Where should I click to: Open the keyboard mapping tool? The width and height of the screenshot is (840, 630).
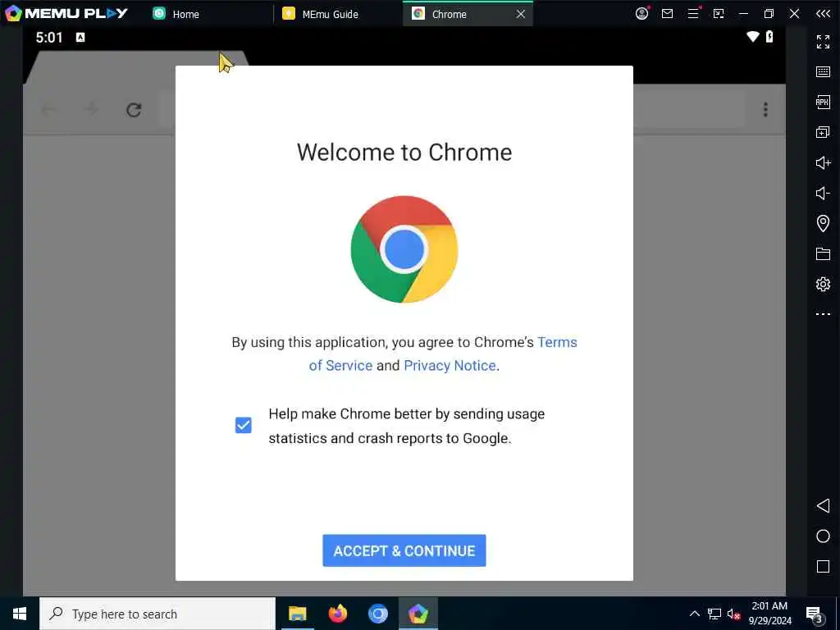(823, 71)
